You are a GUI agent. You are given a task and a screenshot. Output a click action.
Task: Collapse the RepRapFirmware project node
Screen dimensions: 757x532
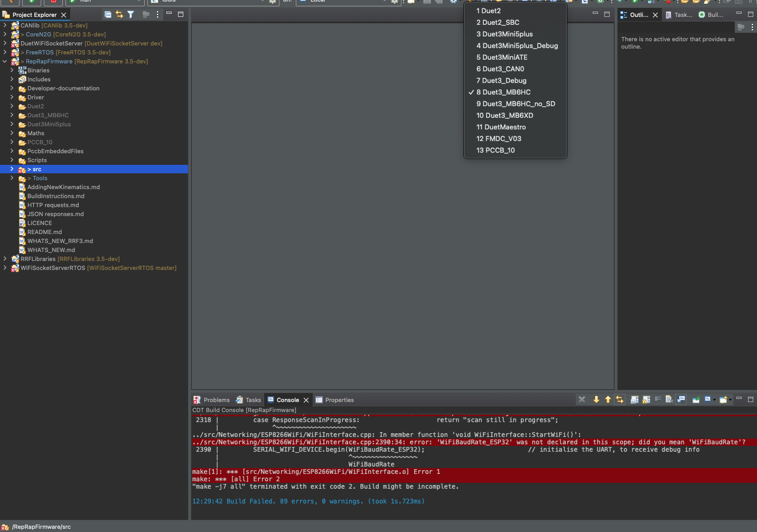(x=5, y=61)
